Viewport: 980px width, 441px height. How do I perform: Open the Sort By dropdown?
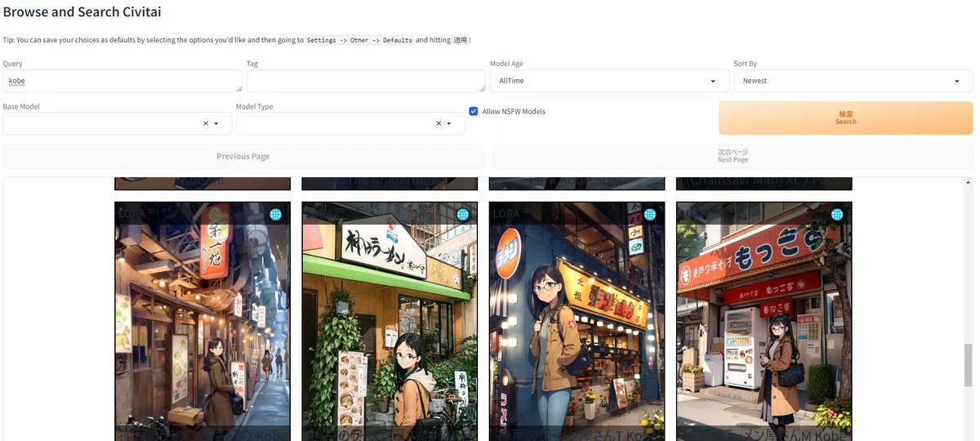[853, 81]
